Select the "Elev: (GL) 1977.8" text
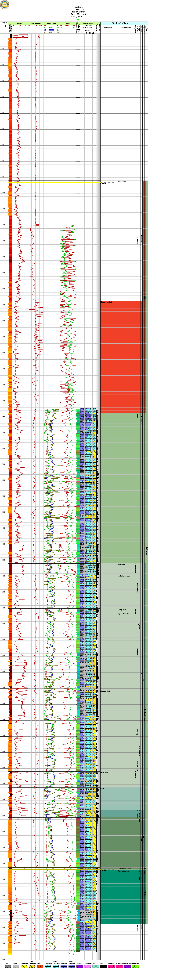This screenshot has width=188, height=980. pos(79,16)
